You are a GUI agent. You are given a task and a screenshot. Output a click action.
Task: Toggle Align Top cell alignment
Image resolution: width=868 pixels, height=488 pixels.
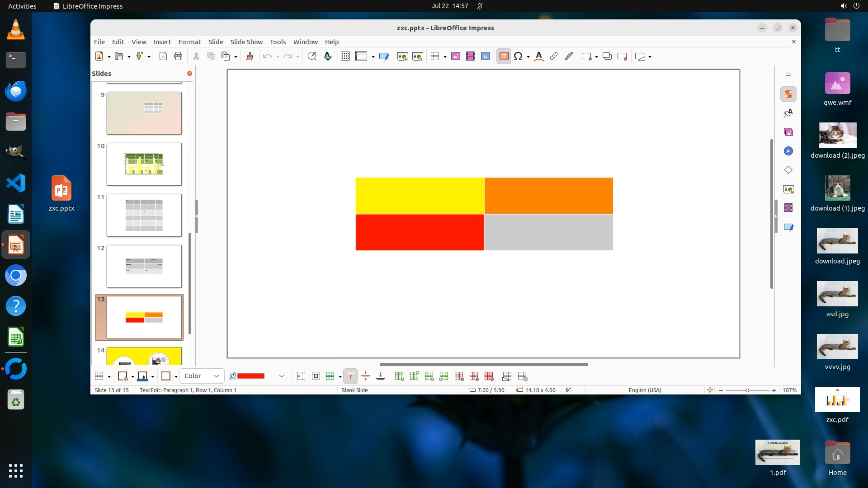click(x=350, y=376)
